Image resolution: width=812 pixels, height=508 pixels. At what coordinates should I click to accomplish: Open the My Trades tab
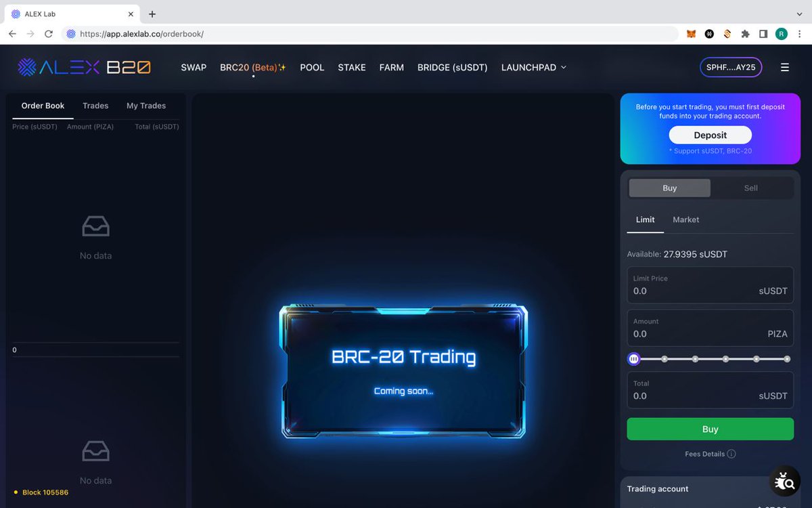coord(146,106)
